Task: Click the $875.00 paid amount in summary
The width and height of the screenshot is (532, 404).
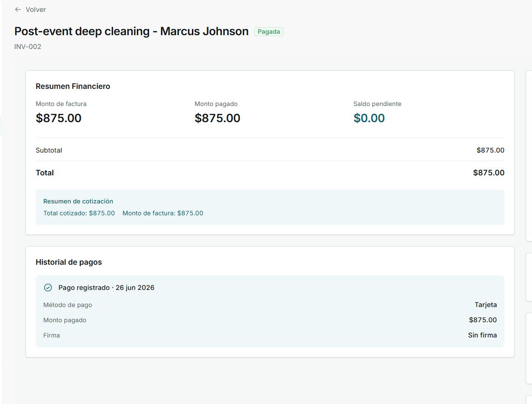Action: [x=218, y=118]
